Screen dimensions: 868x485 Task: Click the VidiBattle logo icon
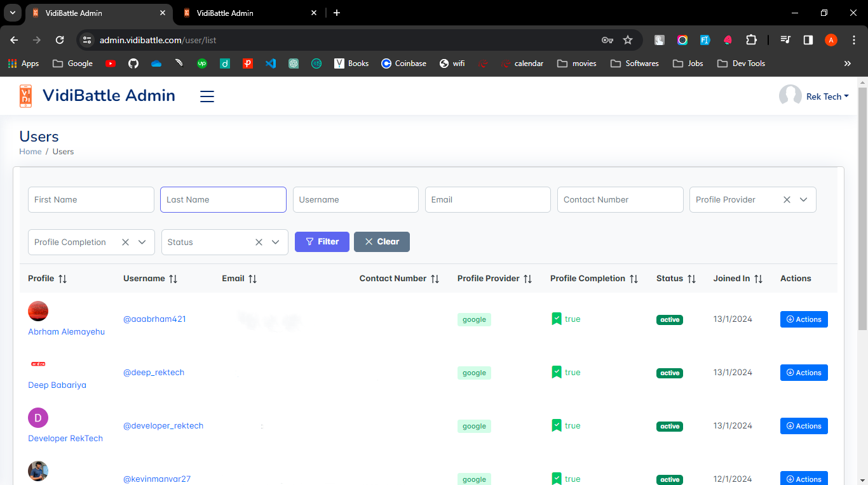[x=25, y=96]
